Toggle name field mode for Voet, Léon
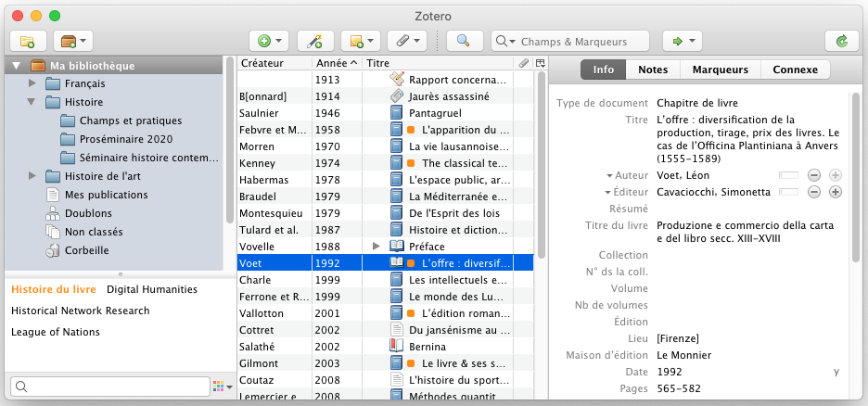The width and height of the screenshot is (868, 406). point(789,175)
